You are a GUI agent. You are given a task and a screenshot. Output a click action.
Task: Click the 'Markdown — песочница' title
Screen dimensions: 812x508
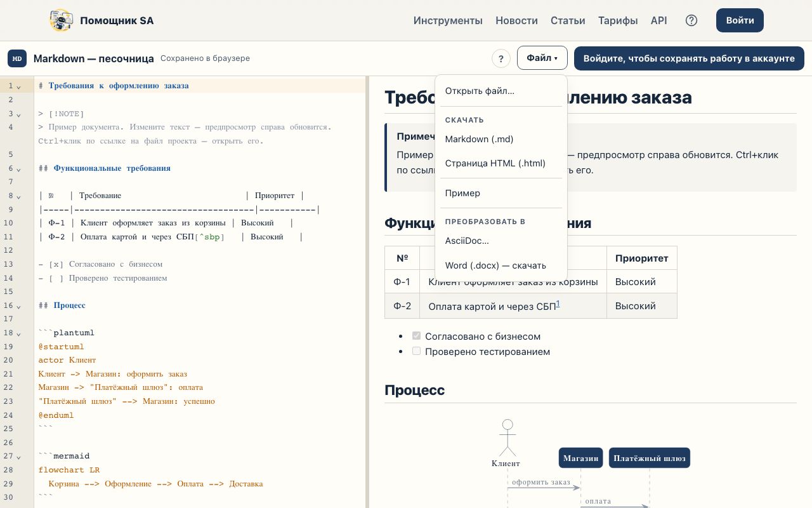(x=94, y=58)
